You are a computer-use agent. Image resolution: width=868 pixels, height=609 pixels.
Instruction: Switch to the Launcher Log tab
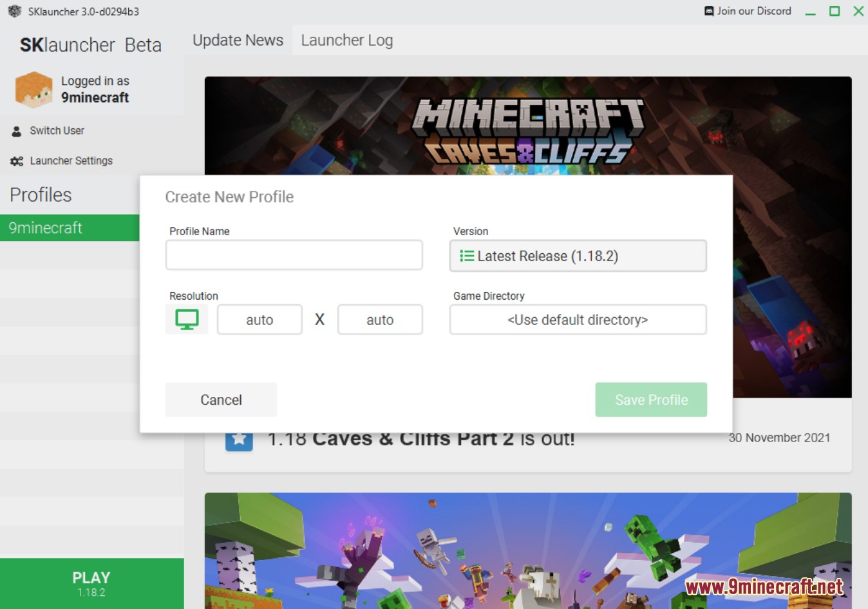tap(347, 40)
